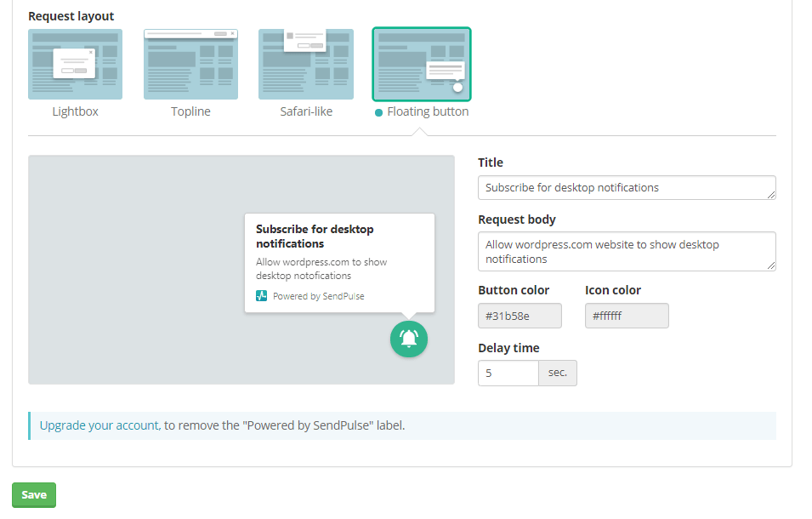The image size is (812, 519).
Task: Click the green Save button
Action: (34, 494)
